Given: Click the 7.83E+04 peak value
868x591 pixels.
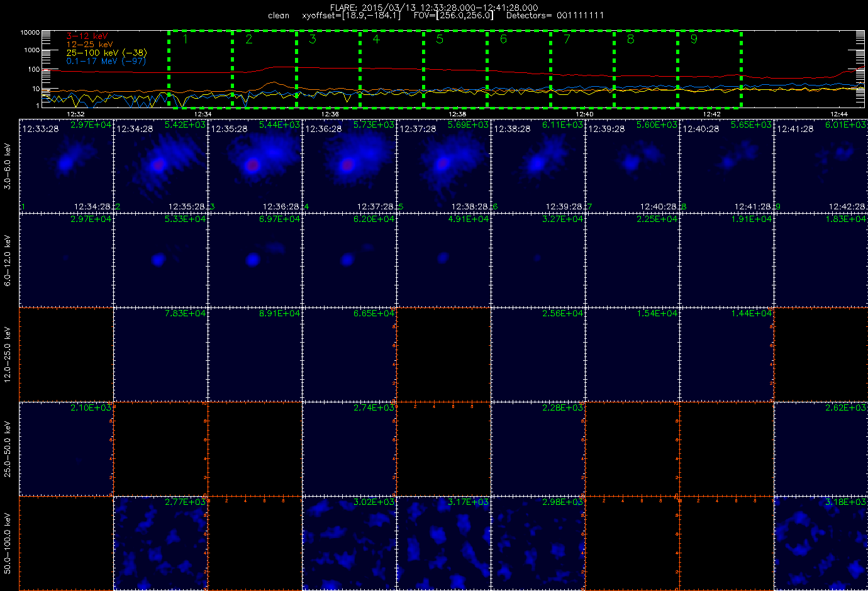Looking at the screenshot, I should (x=185, y=314).
